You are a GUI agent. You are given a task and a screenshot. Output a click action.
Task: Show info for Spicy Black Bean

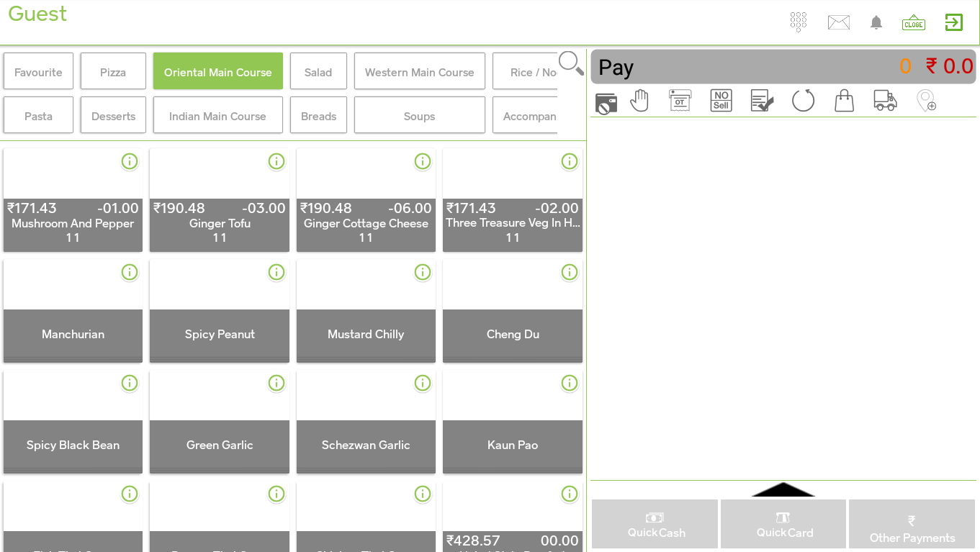tap(130, 383)
